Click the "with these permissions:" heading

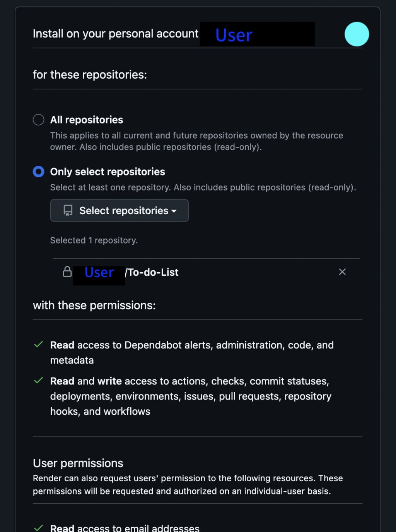click(x=94, y=305)
